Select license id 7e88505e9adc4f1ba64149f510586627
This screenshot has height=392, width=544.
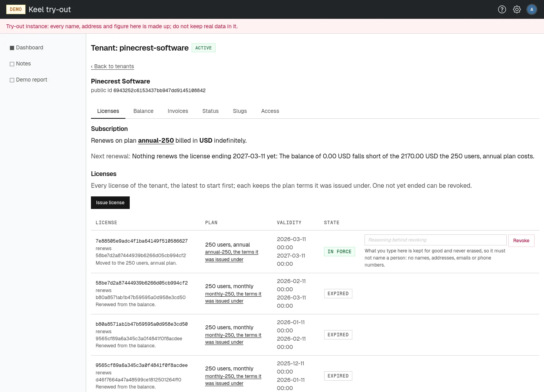pos(141,241)
